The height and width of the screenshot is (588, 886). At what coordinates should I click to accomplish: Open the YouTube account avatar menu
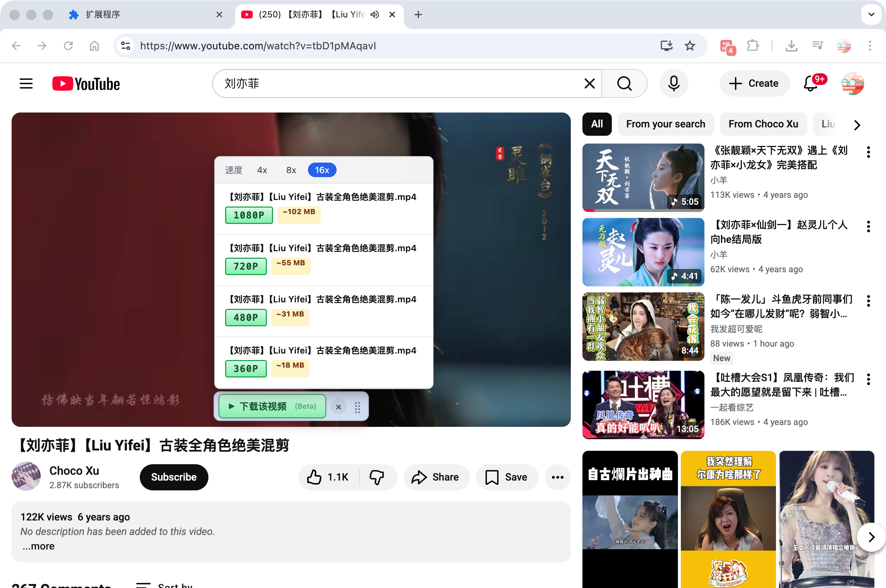click(853, 83)
